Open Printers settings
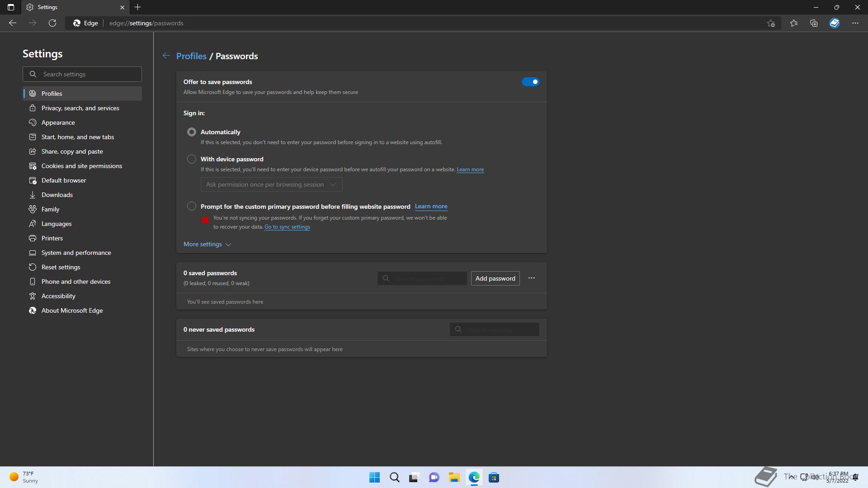Screen dimensions: 868x488 (x=82, y=238)
